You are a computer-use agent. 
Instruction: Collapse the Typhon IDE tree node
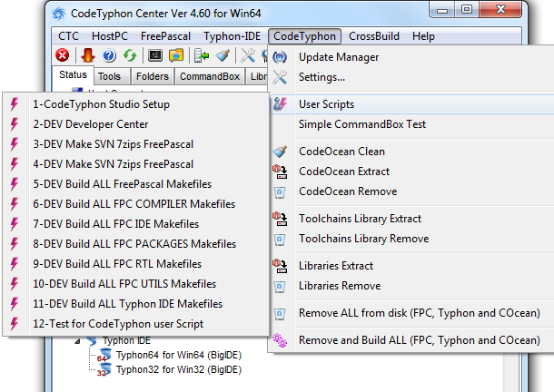point(77,341)
